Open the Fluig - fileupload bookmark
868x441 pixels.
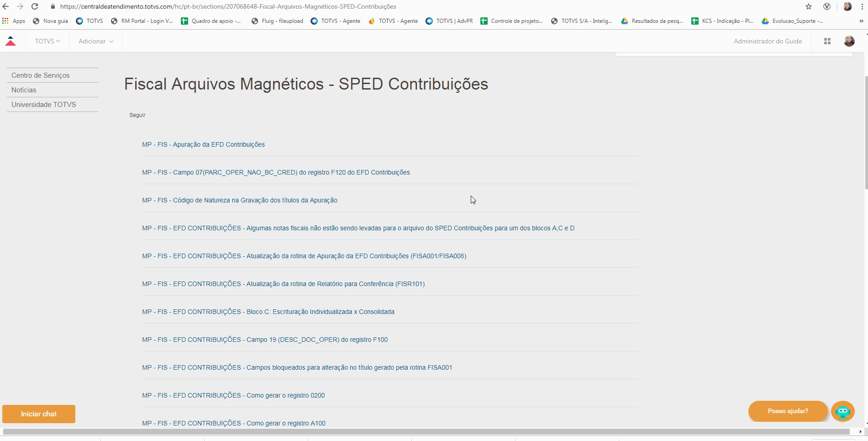[278, 21]
